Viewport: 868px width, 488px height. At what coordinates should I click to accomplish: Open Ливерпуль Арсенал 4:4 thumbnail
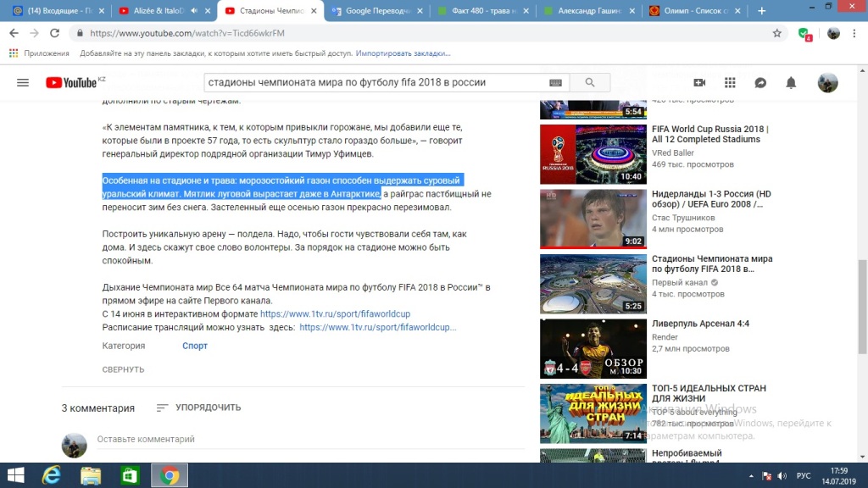593,348
